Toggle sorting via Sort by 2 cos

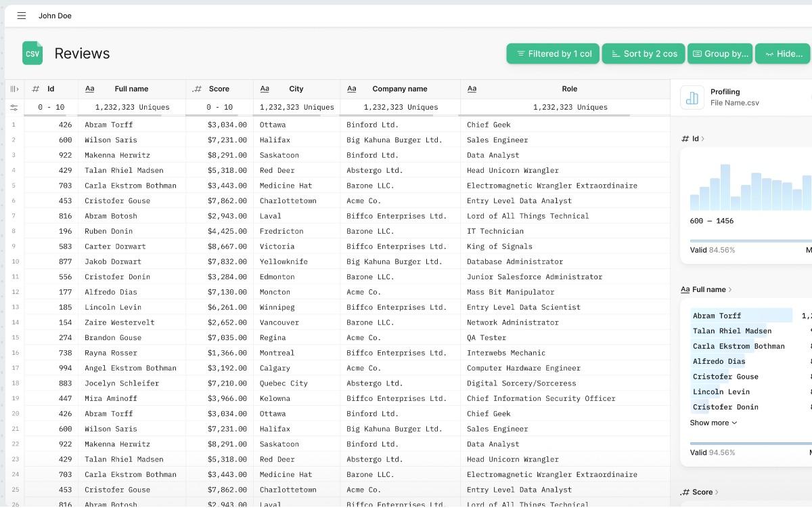point(643,54)
